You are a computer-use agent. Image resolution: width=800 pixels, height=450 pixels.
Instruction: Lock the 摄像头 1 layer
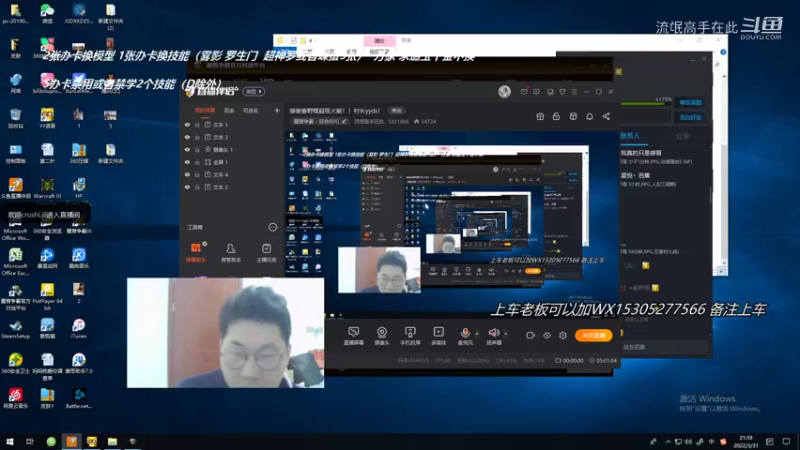pyautogui.click(x=197, y=149)
